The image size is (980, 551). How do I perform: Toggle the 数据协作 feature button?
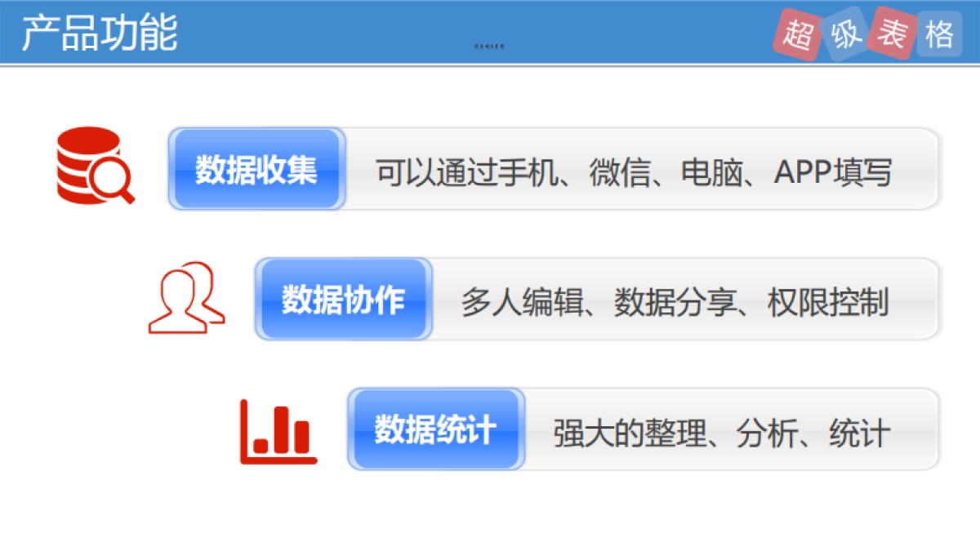pos(343,299)
